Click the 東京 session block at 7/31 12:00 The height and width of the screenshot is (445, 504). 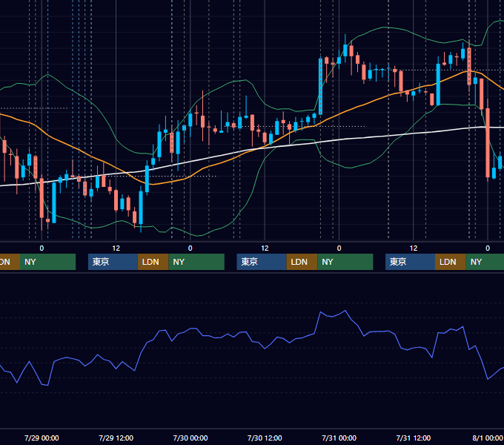410,262
